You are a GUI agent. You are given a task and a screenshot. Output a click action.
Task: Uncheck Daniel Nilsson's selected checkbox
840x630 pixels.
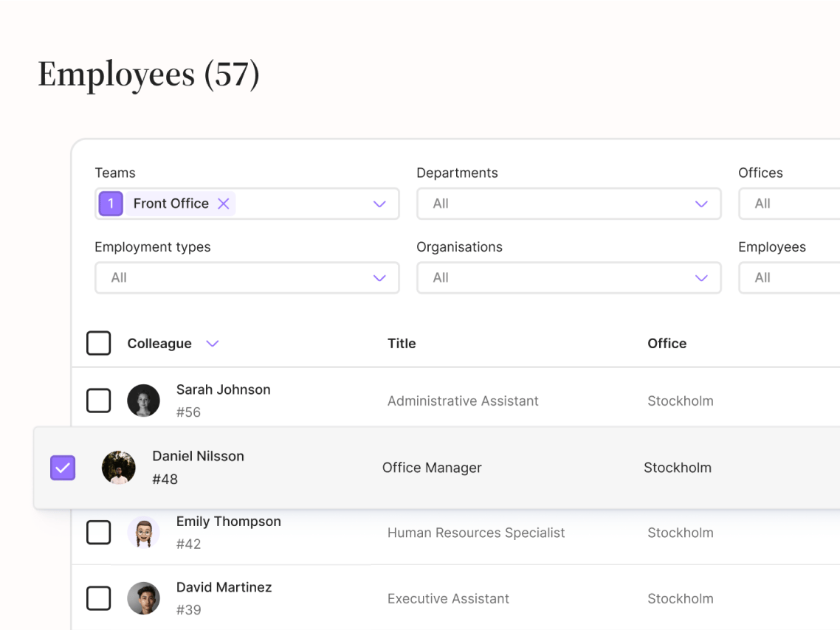click(x=63, y=468)
